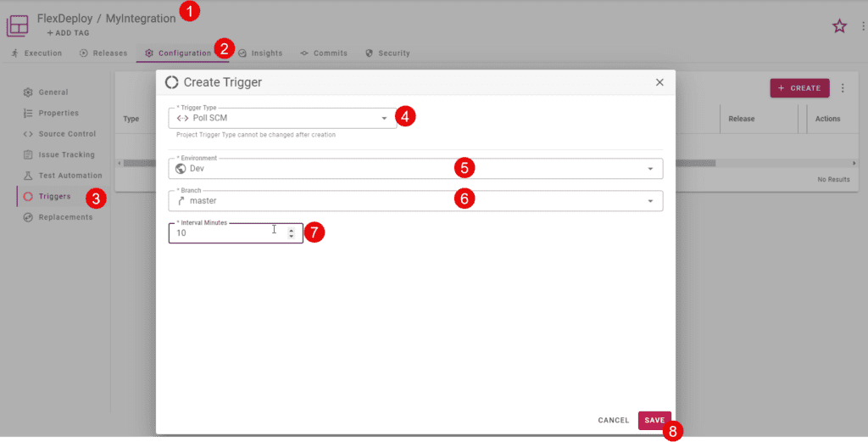Open Issue Tracking settings
This screenshot has width=868, height=442.
coord(59,154)
